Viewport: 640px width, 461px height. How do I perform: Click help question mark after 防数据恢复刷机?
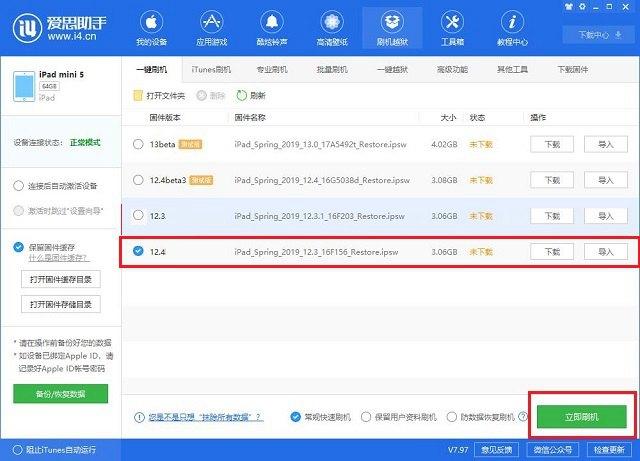tap(522, 416)
